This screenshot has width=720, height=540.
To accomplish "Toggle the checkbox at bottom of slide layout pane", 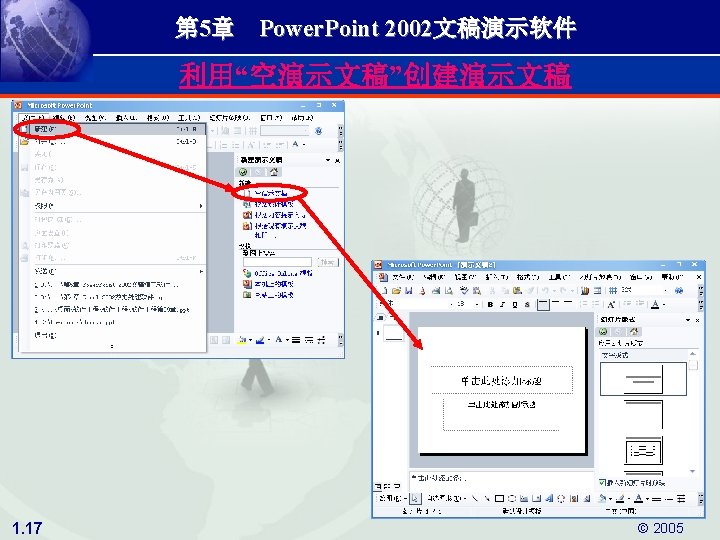I will [602, 483].
